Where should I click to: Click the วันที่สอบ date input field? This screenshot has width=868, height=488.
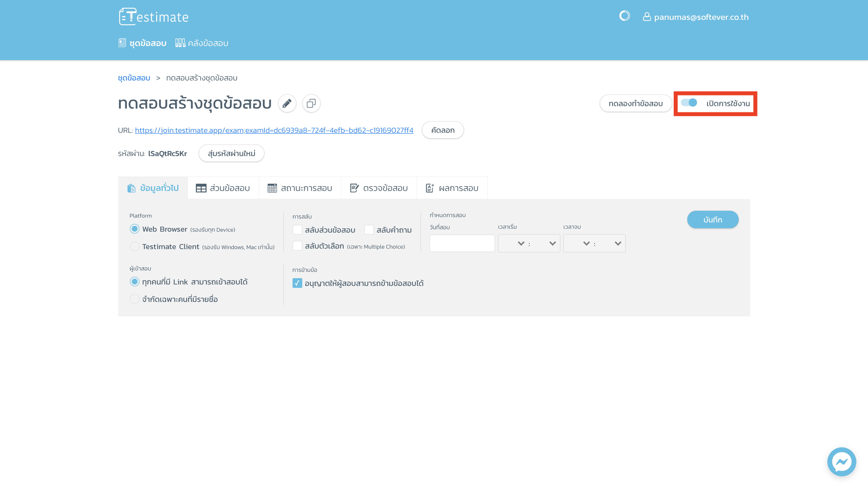462,243
